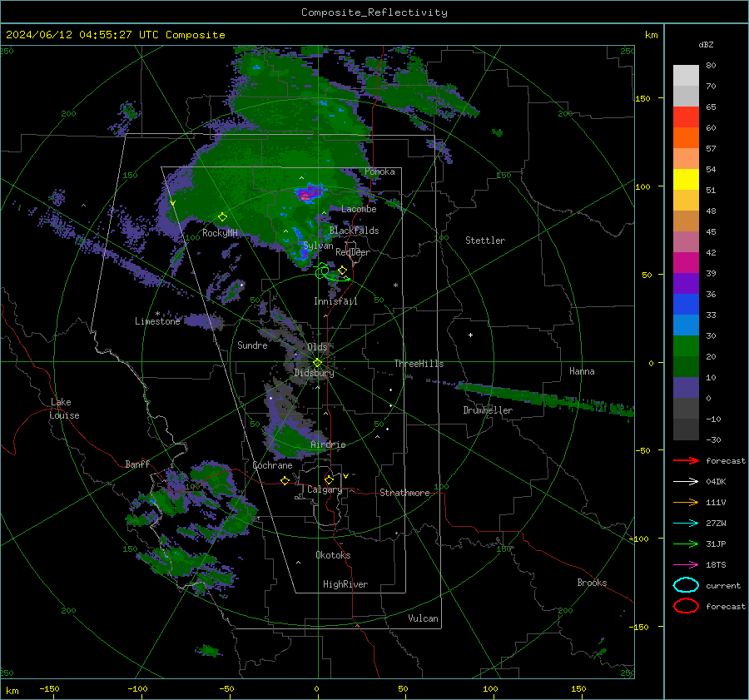Select the light blue 30-33 dBZ swatch

click(x=686, y=325)
